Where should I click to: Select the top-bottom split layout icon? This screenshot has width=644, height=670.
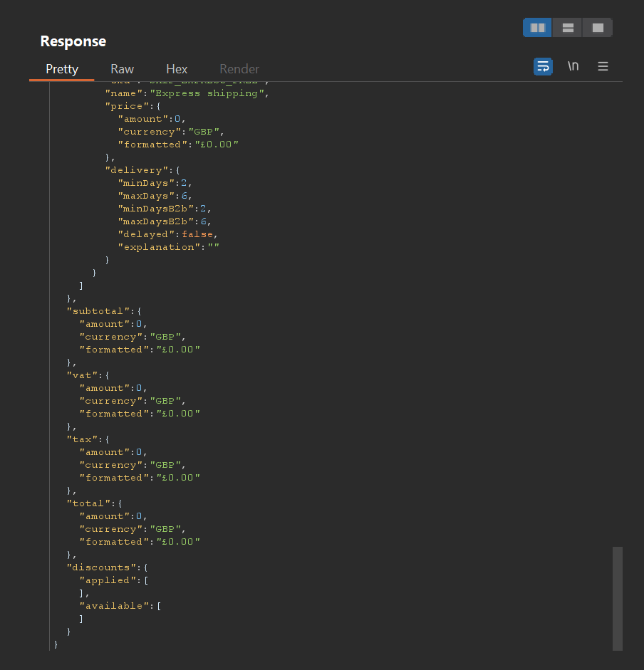pyautogui.click(x=568, y=28)
